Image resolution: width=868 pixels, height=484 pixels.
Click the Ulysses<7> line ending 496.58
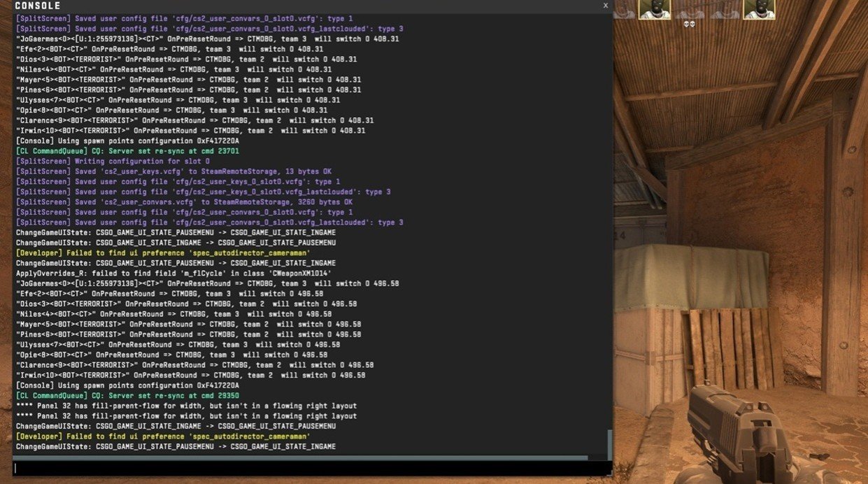click(178, 344)
